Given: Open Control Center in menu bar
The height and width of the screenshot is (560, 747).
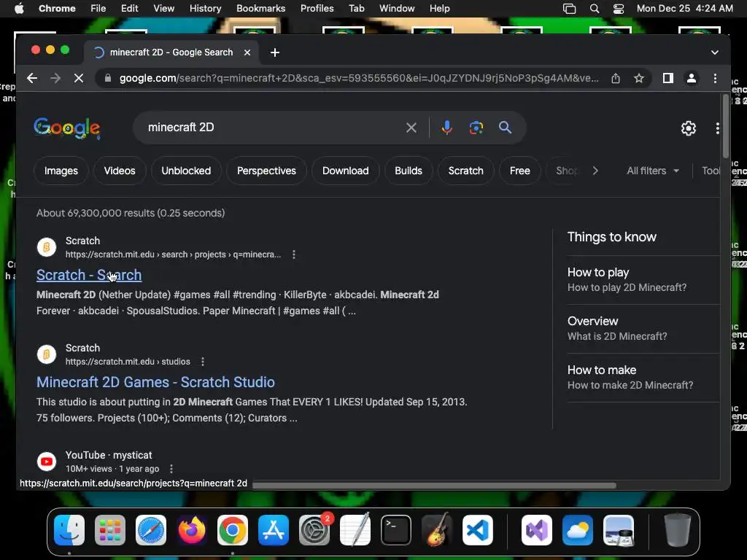Looking at the screenshot, I should [x=619, y=9].
